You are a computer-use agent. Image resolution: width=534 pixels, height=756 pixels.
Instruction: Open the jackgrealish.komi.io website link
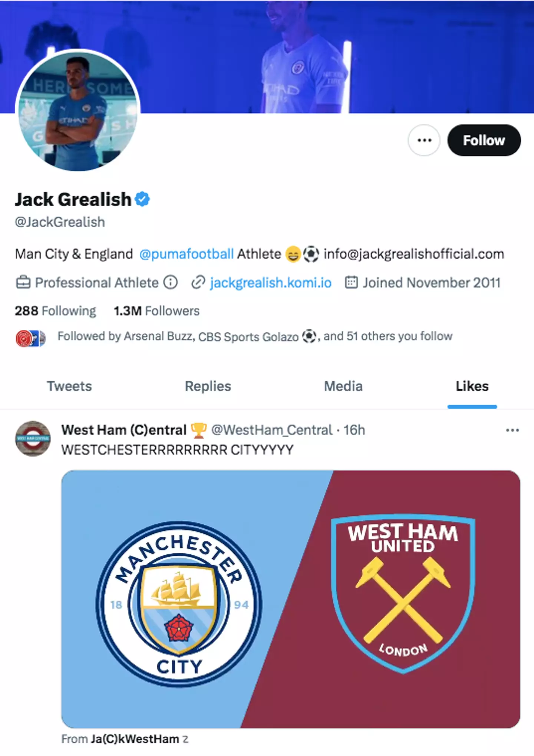point(270,283)
